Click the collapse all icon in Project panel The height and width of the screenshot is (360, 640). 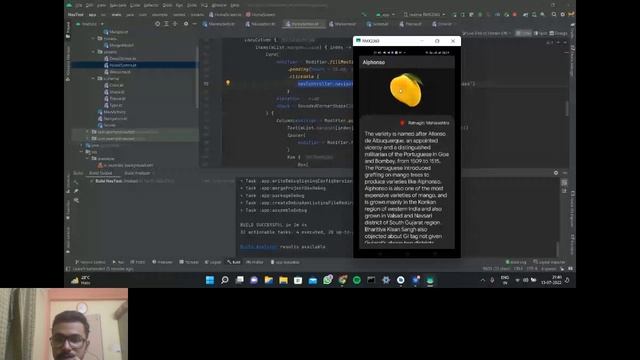(x=175, y=24)
